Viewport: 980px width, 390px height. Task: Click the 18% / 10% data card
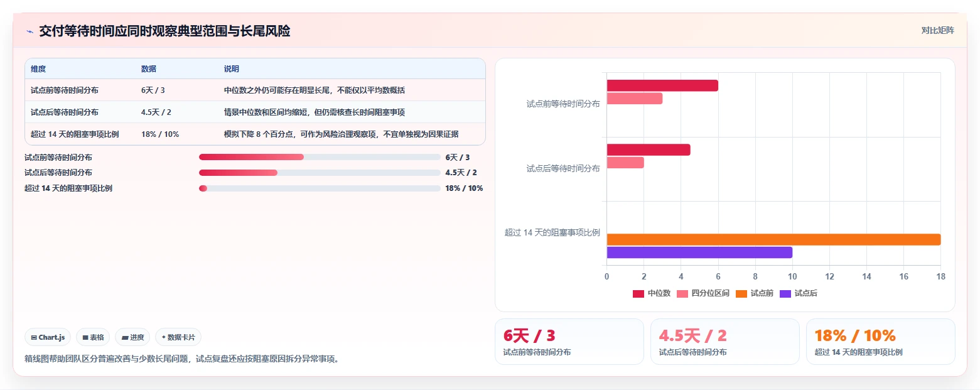[881, 342]
